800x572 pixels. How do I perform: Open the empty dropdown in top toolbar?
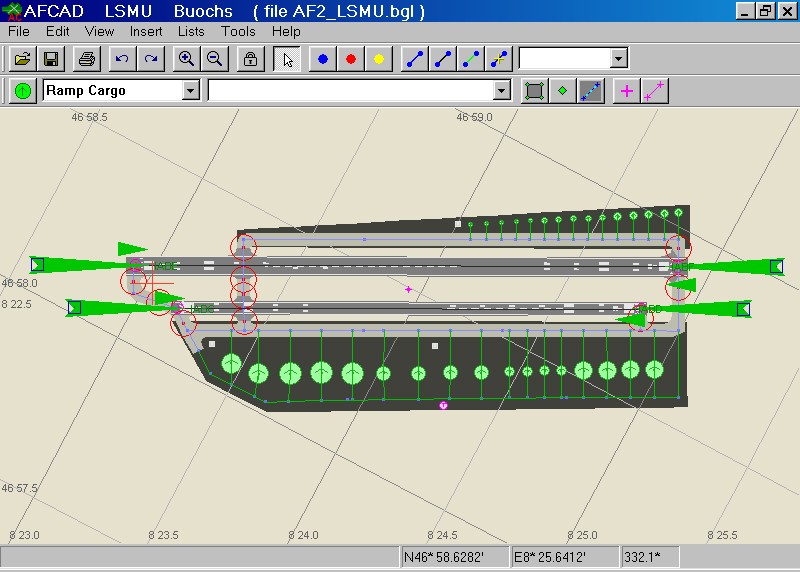[x=619, y=59]
